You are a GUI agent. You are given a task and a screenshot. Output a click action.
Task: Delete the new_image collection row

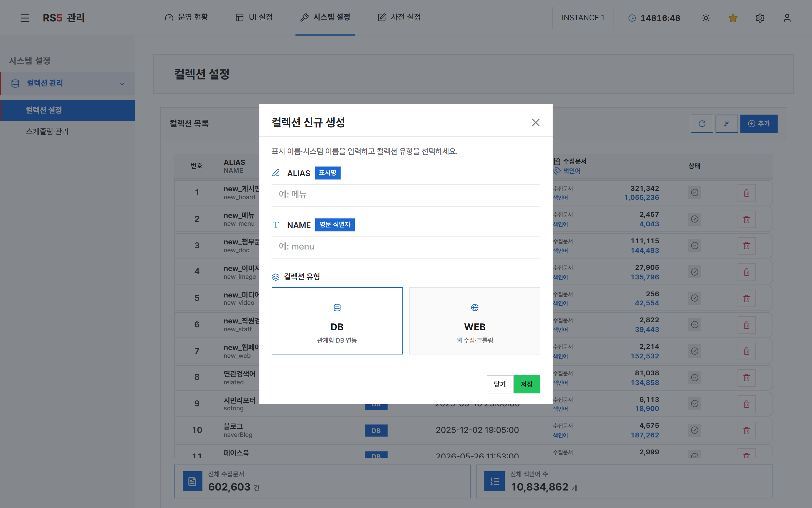pyautogui.click(x=746, y=272)
